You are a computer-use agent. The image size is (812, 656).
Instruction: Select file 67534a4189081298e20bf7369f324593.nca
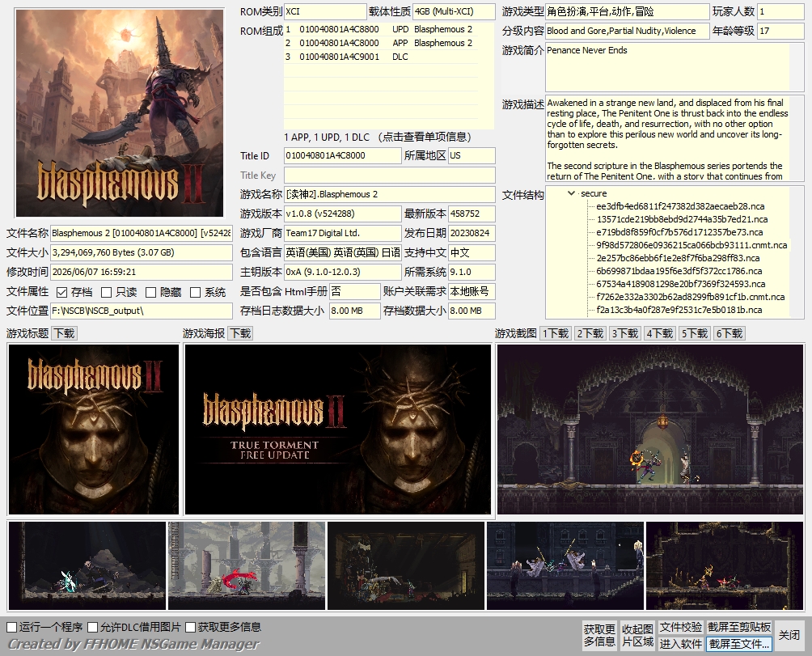680,284
